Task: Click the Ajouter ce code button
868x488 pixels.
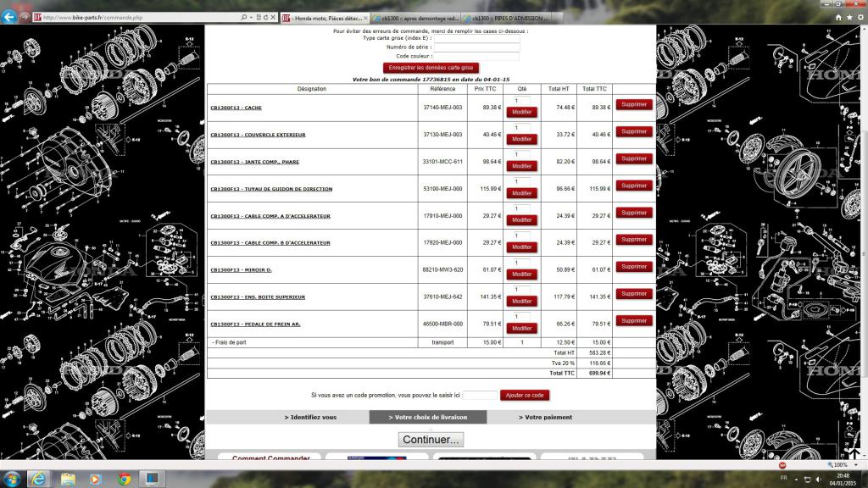Action: tap(525, 395)
